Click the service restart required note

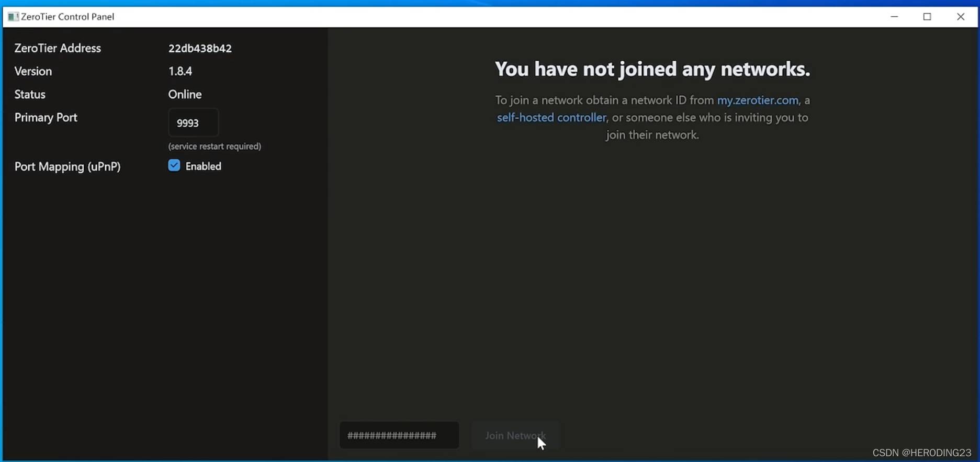[215, 146]
